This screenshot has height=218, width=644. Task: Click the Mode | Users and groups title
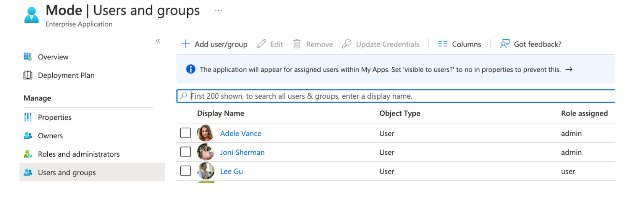pos(122,11)
